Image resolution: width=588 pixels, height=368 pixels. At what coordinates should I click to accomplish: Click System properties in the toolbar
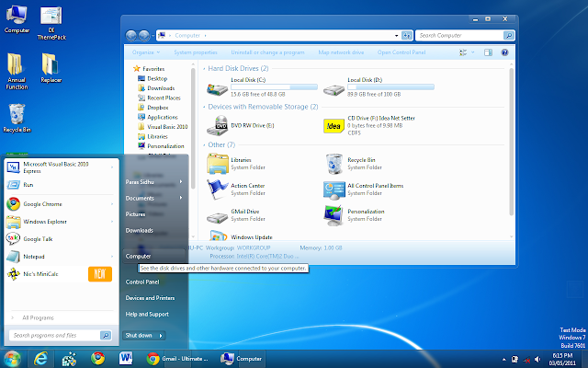[196, 52]
